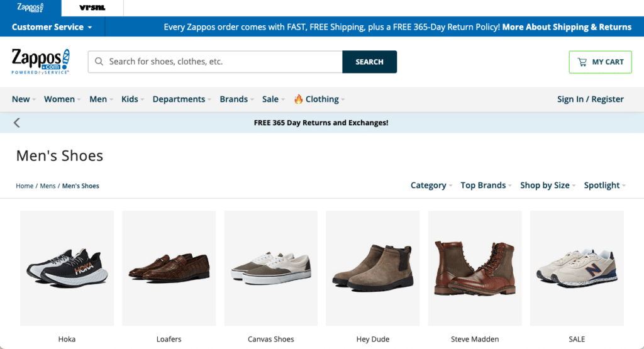
Task: Click the Men's Shoes page heading
Action: (60, 155)
